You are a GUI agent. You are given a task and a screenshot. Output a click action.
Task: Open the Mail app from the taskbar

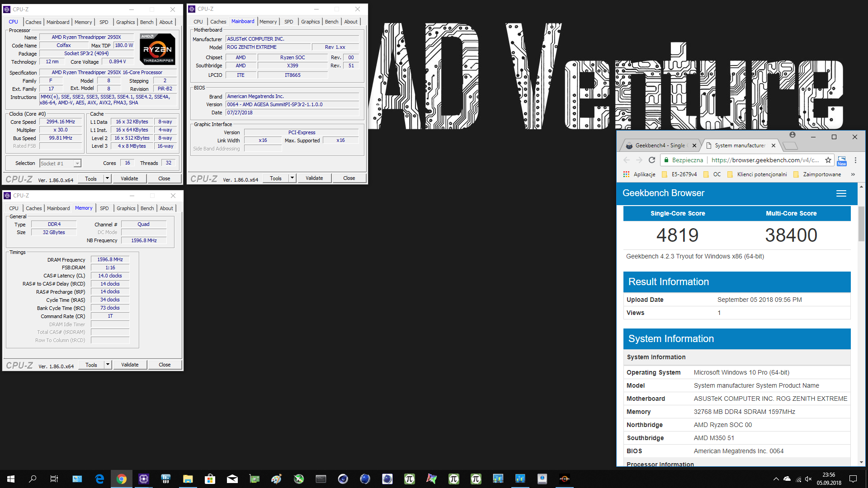click(232, 479)
